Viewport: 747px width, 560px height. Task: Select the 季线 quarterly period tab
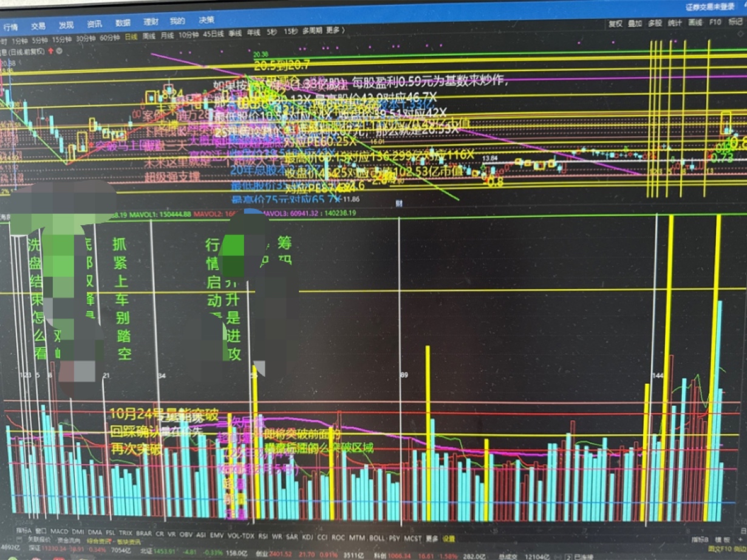coord(235,33)
